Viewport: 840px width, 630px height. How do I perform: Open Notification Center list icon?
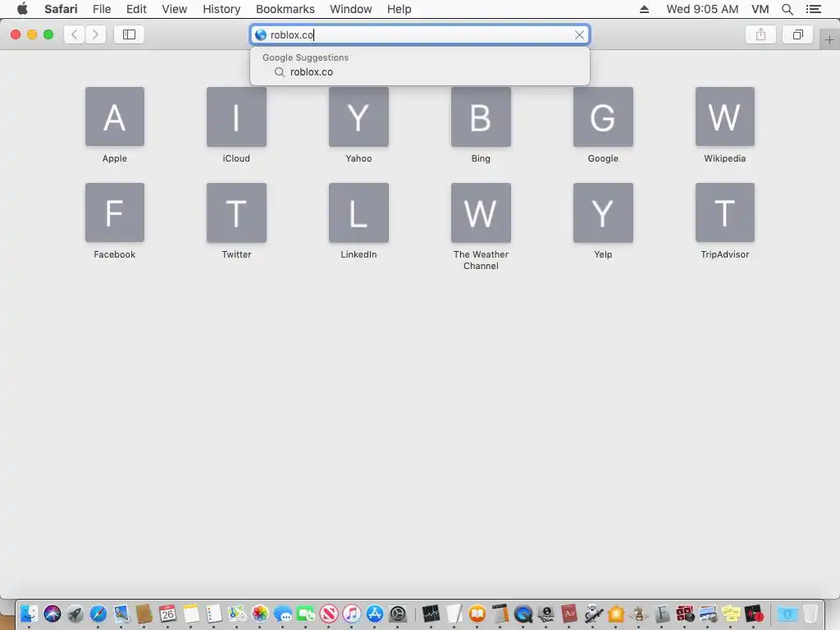point(814,9)
